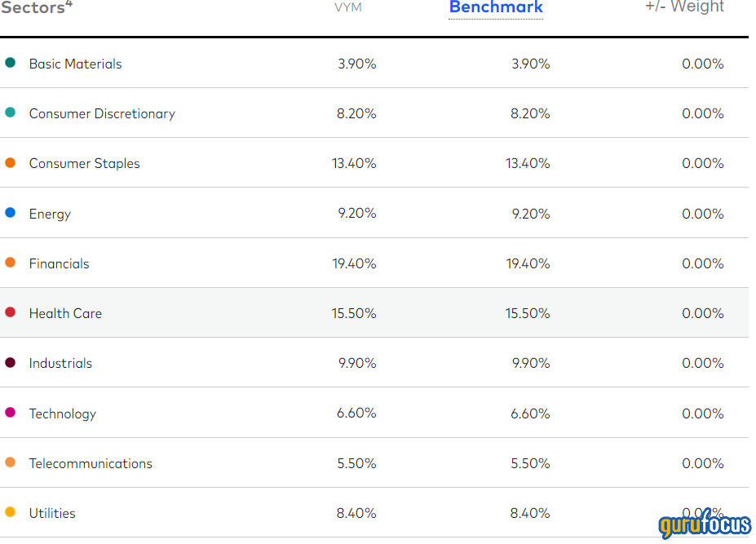This screenshot has width=756, height=544.
Task: Click the Sectors heading
Action: (37, 7)
